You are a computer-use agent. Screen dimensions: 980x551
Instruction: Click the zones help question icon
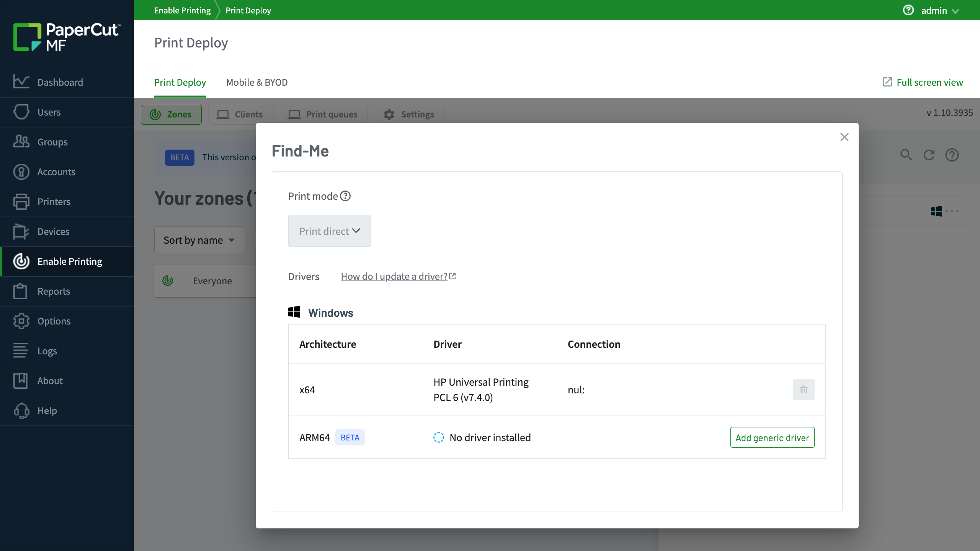pyautogui.click(x=952, y=155)
